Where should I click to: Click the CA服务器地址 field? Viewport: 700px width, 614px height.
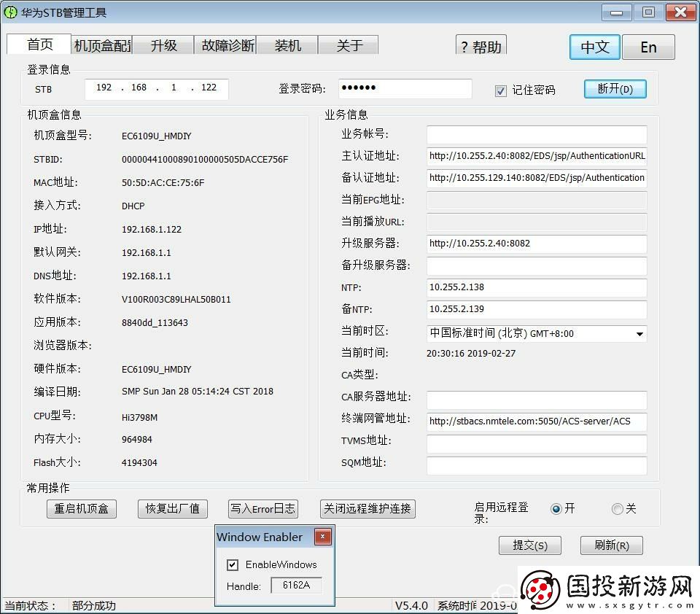[x=537, y=400]
